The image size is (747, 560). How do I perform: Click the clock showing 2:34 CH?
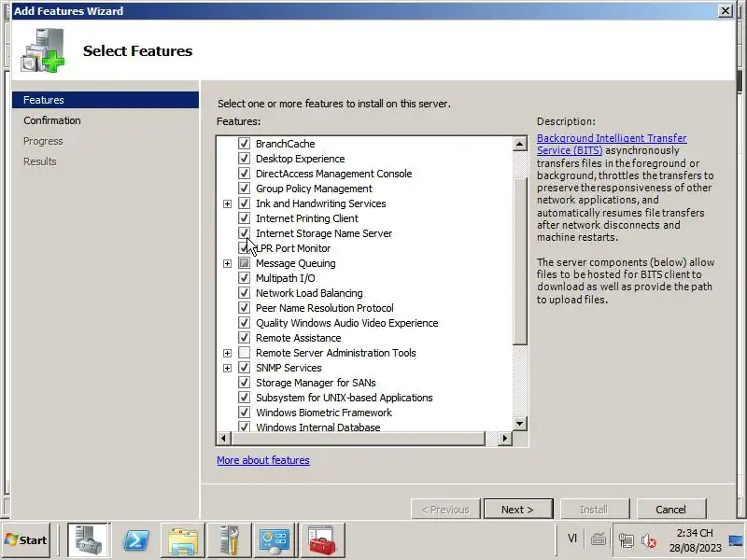coord(695,533)
